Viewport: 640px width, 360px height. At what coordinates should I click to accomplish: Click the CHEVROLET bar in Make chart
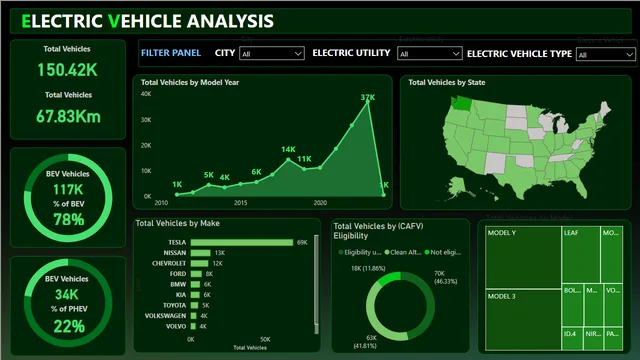[199, 264]
